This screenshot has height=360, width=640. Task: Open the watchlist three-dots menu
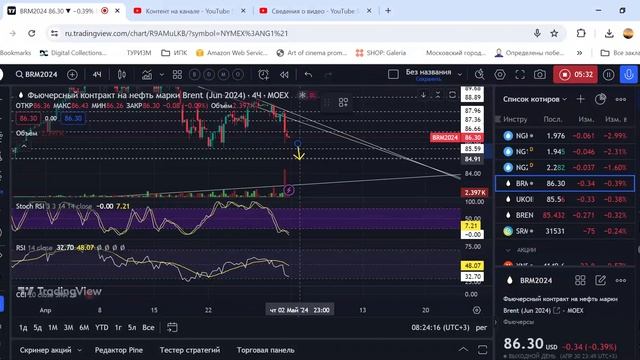point(621,99)
